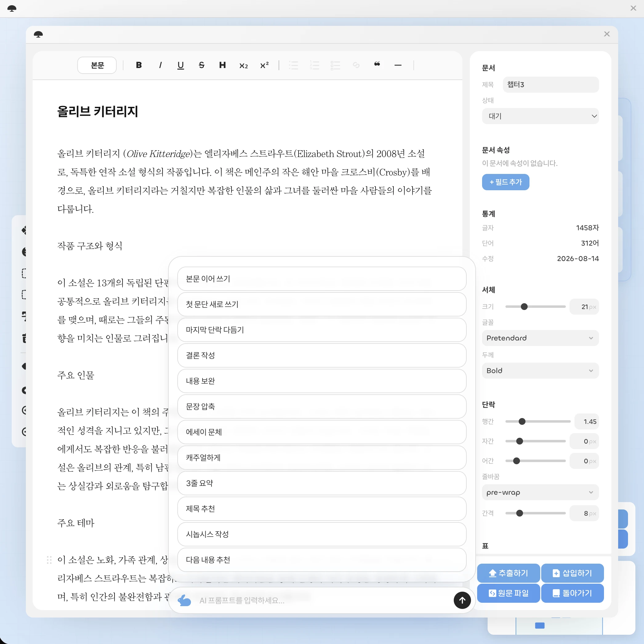This screenshot has height=644, width=644.
Task: Insert a horizontal divider line
Action: pyautogui.click(x=398, y=65)
